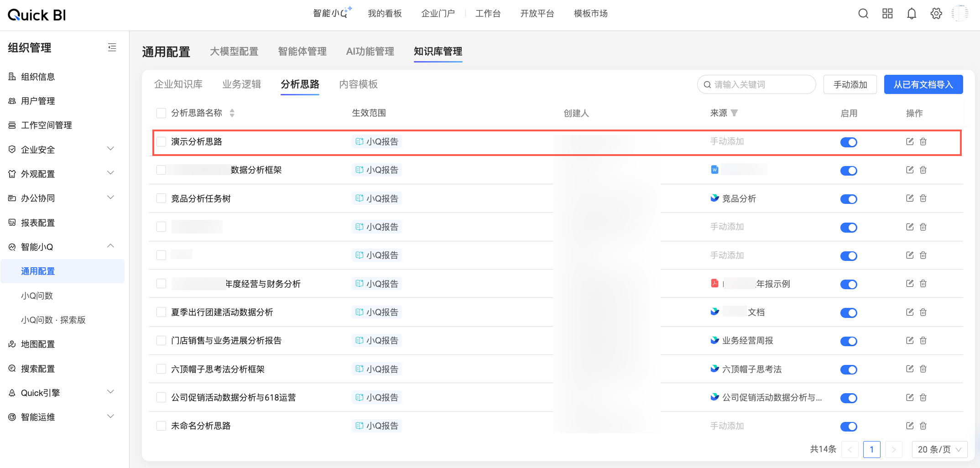Open 模板市场 in top navigation
The width and height of the screenshot is (980, 468).
[591, 14]
